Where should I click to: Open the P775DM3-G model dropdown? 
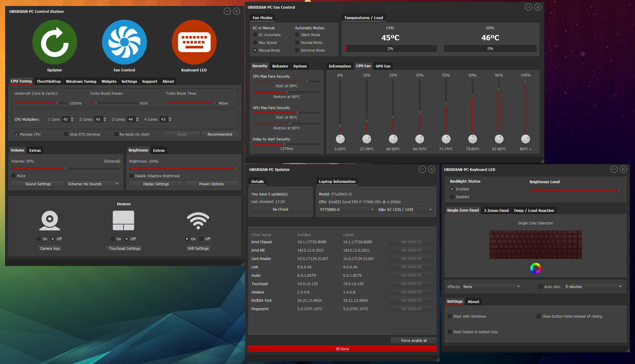347,209
